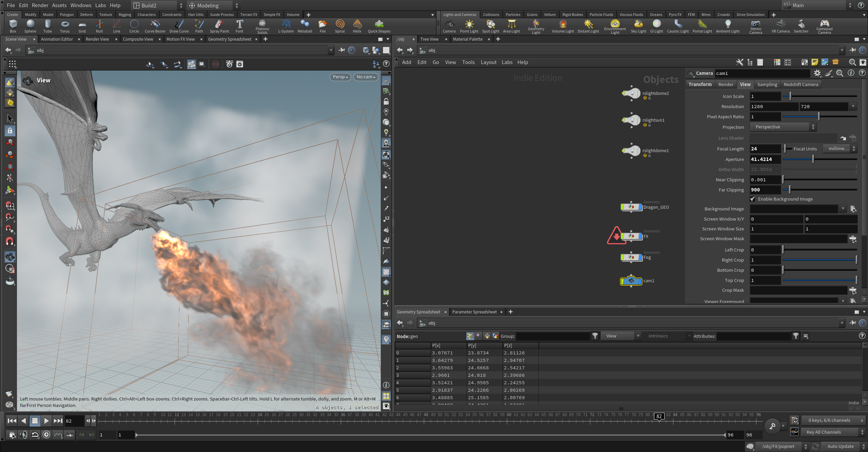Viewport: 868px width, 452px height.
Task: Select the Box shelf tool
Action: coord(13,26)
